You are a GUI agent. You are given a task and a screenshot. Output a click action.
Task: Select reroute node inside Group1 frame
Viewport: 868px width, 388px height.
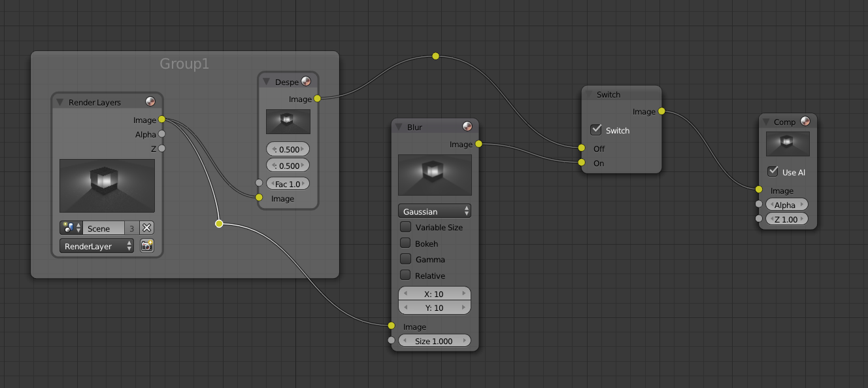[219, 224]
